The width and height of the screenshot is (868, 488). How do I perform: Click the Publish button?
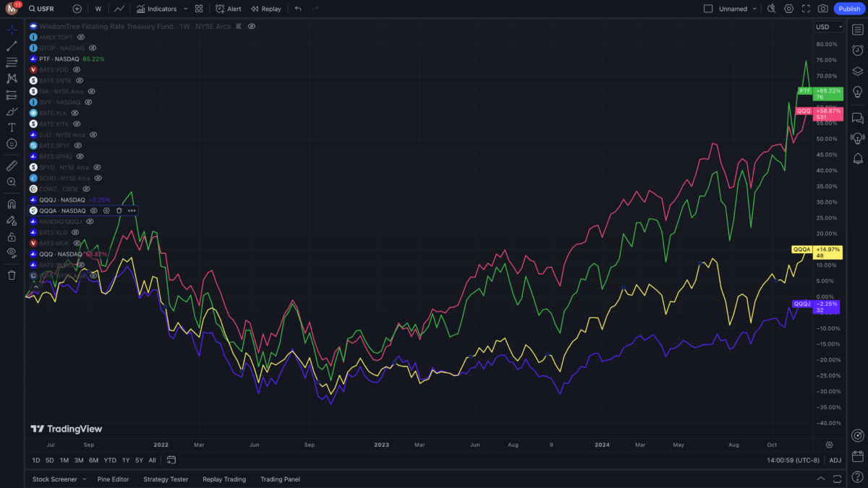pyautogui.click(x=848, y=9)
